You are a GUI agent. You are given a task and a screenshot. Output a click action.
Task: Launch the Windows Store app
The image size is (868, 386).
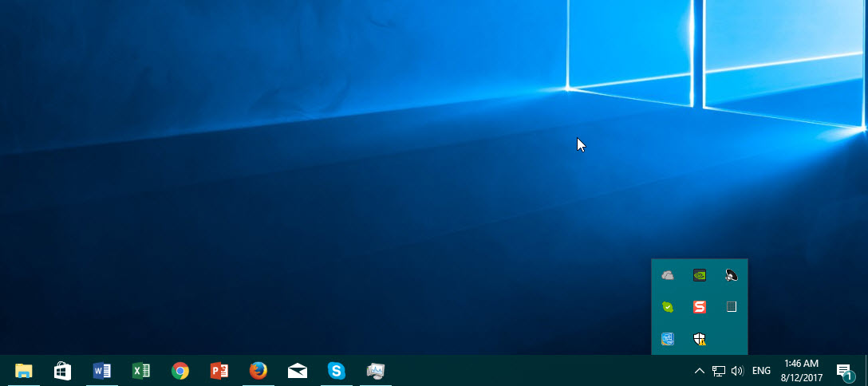(62, 371)
